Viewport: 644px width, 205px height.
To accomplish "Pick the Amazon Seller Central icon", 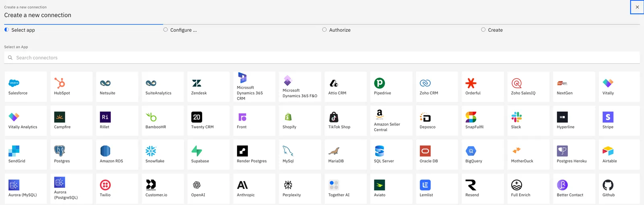I will (380, 115).
